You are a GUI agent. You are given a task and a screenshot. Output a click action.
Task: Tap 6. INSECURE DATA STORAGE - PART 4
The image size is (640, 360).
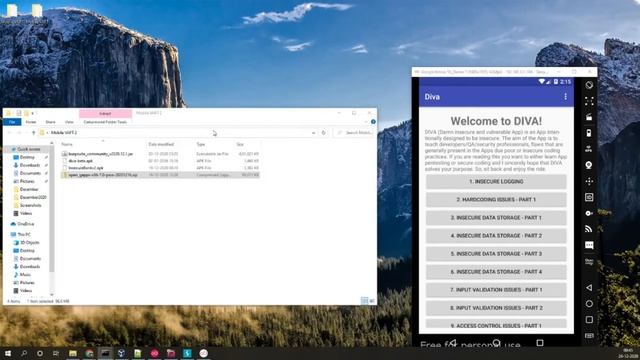coord(496,271)
